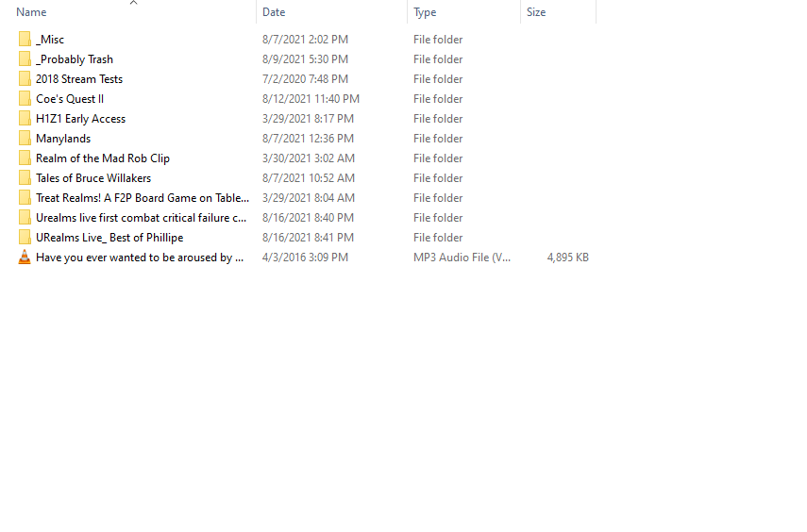
Task: Select Urealms live first combat critical failure folder
Action: (141, 218)
